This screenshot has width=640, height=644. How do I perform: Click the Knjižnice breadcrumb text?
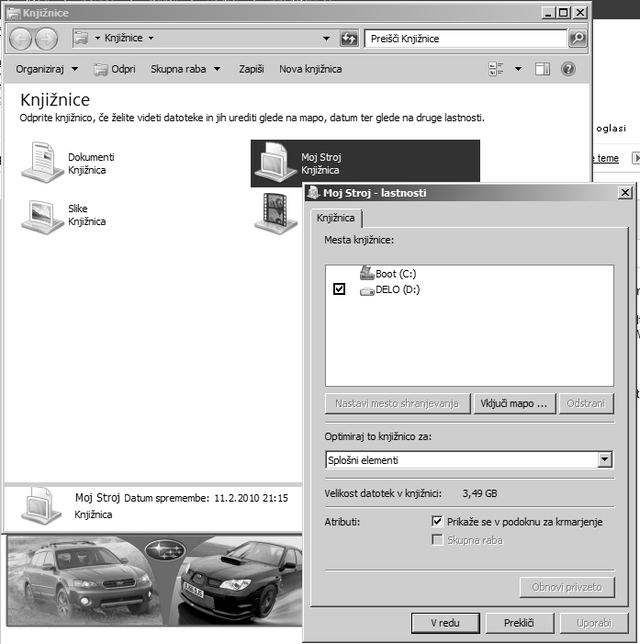click(123, 38)
